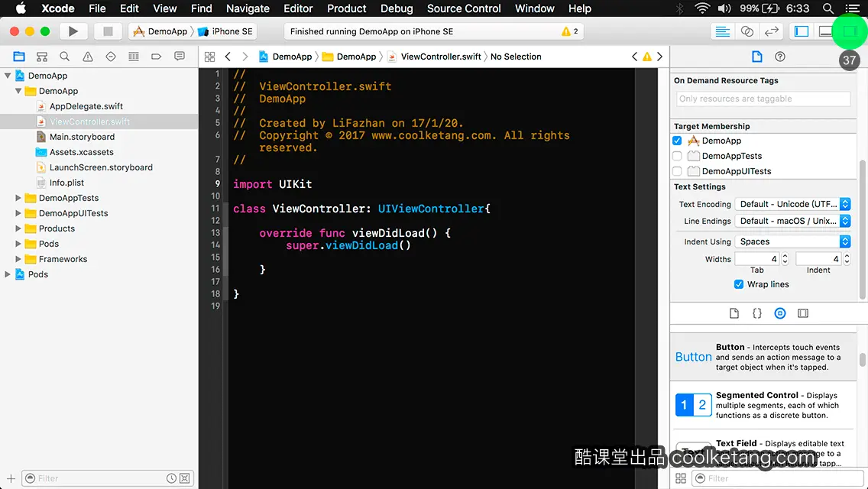Open Main.storyboard file

point(82,137)
